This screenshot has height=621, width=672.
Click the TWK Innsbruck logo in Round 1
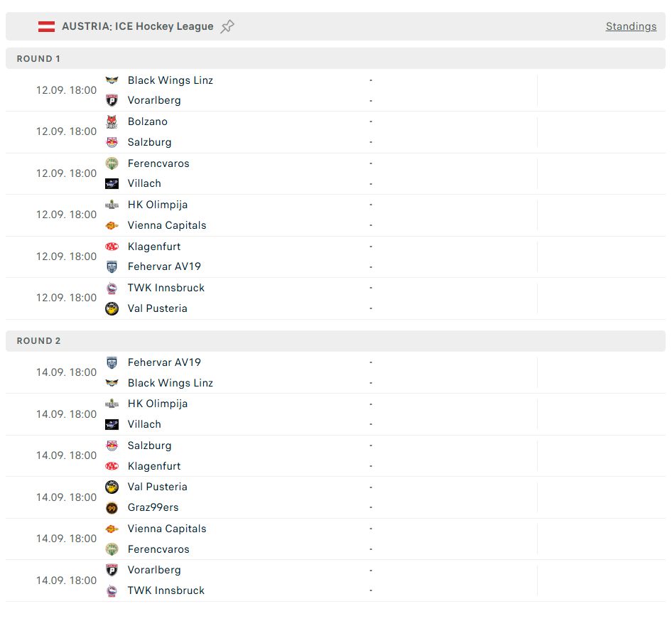click(112, 288)
